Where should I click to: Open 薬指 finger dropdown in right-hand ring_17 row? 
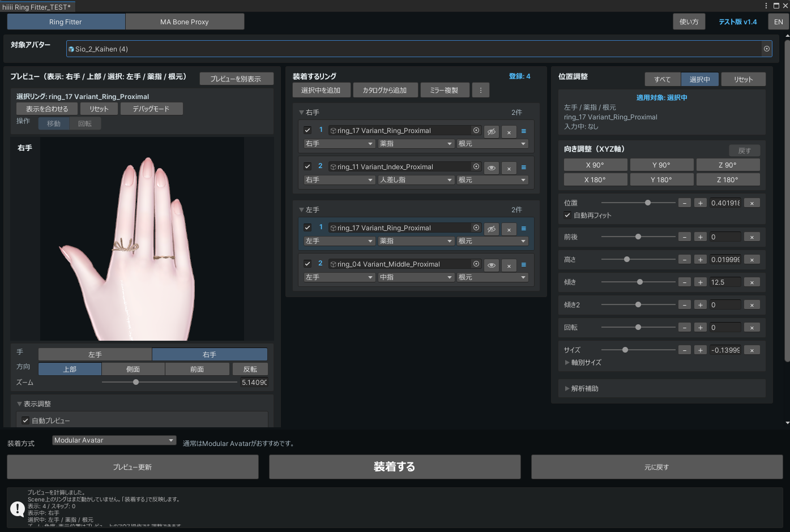(x=417, y=144)
